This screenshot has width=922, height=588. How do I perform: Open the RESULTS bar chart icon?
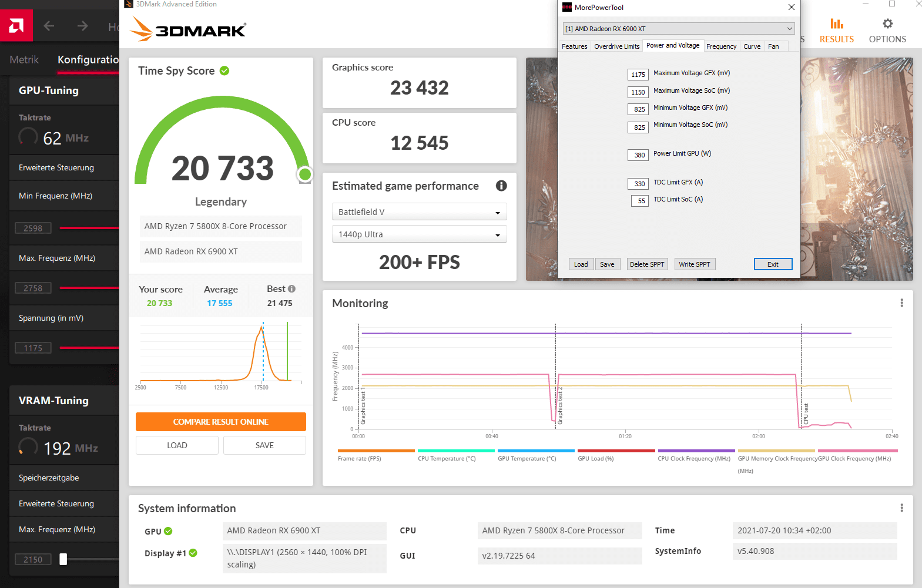(836, 24)
